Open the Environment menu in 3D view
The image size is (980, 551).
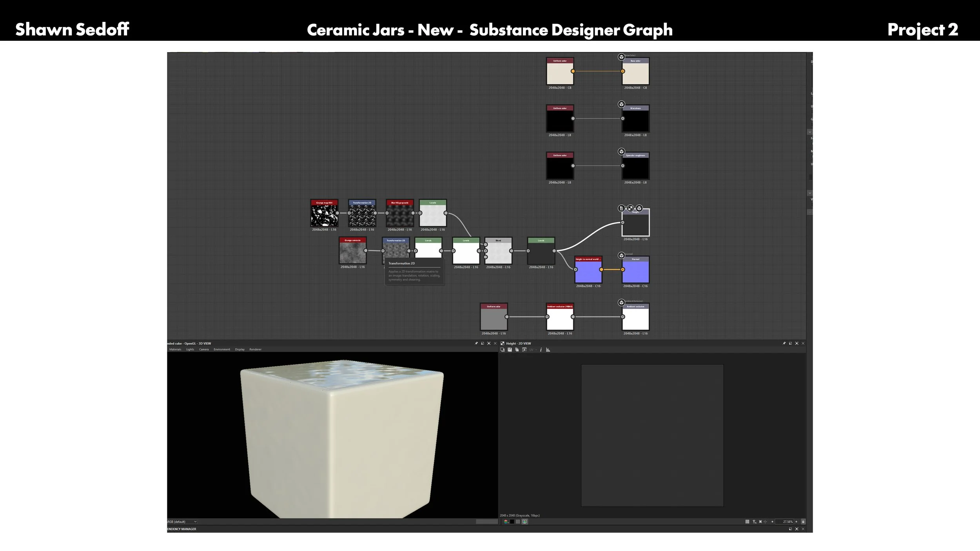(x=222, y=349)
